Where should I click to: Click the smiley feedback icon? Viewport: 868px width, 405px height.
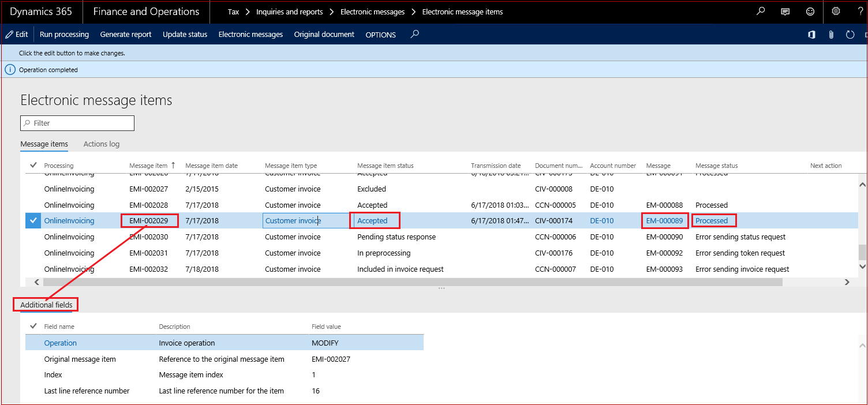coord(810,12)
